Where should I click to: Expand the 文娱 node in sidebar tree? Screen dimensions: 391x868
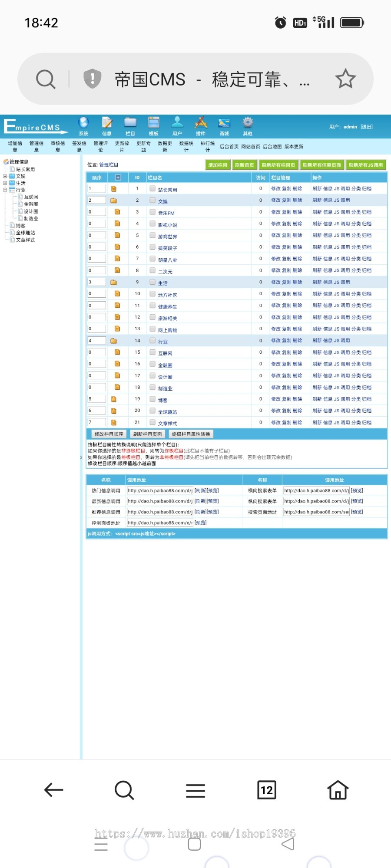pyautogui.click(x=5, y=176)
